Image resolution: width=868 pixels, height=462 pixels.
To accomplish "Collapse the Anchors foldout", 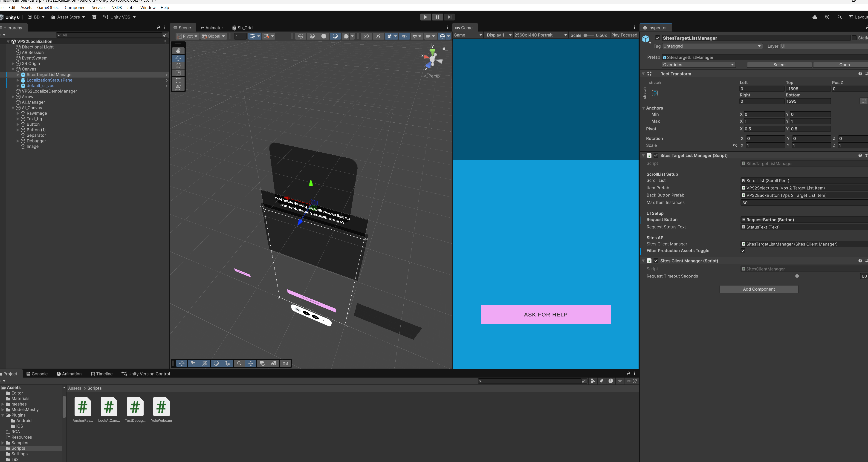I will 643,108.
